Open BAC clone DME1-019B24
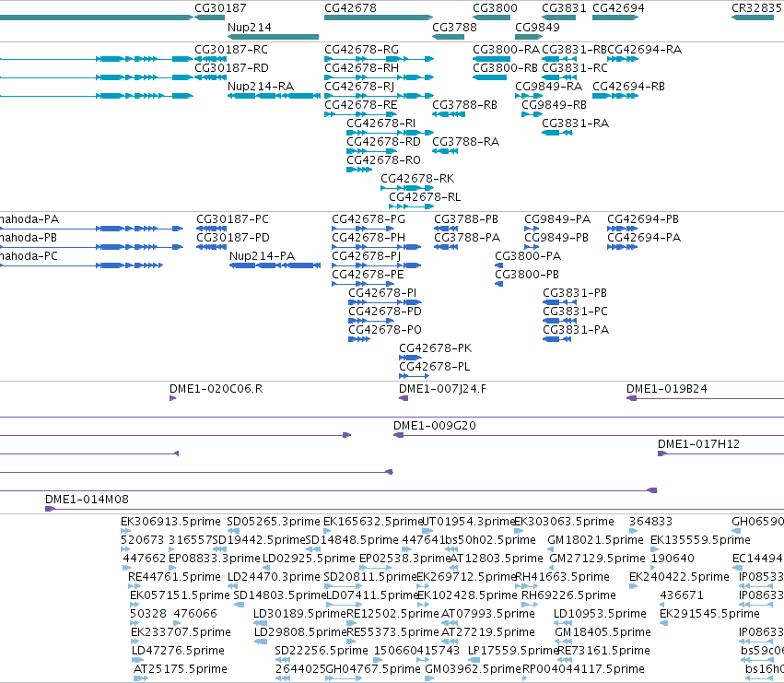This screenshot has height=683, width=784. click(666, 389)
